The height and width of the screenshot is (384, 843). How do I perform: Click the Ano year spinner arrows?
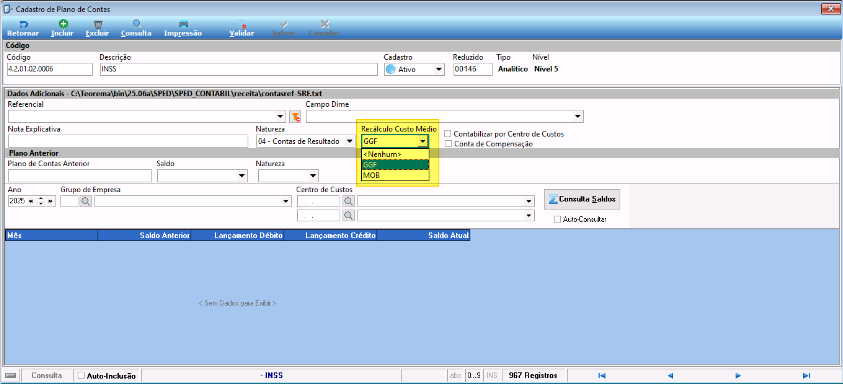pyautogui.click(x=40, y=201)
